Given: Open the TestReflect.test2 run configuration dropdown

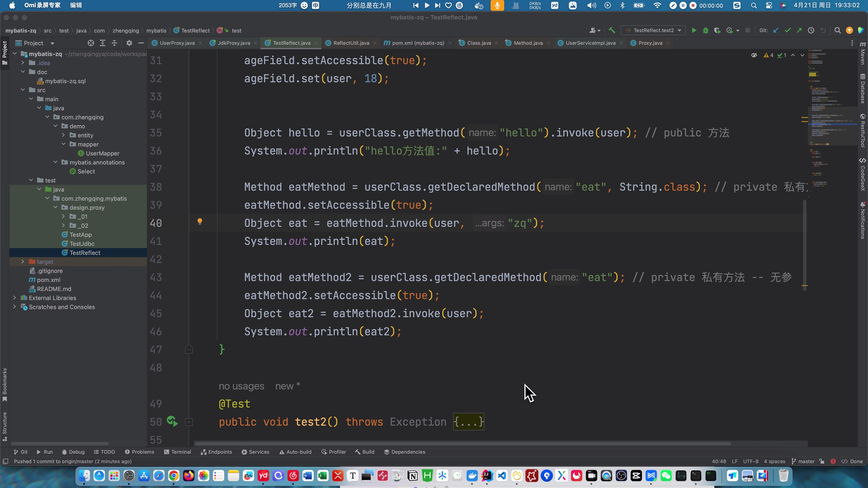Looking at the screenshot, I should click(654, 30).
